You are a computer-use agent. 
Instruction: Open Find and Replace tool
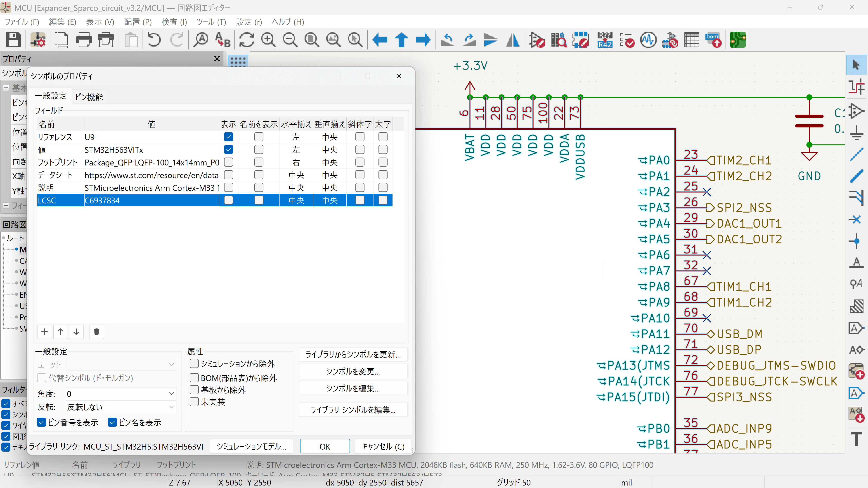223,40
